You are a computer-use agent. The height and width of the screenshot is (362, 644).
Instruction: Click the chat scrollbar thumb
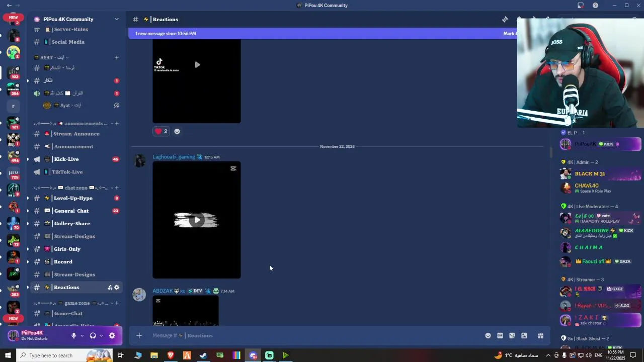551,151
